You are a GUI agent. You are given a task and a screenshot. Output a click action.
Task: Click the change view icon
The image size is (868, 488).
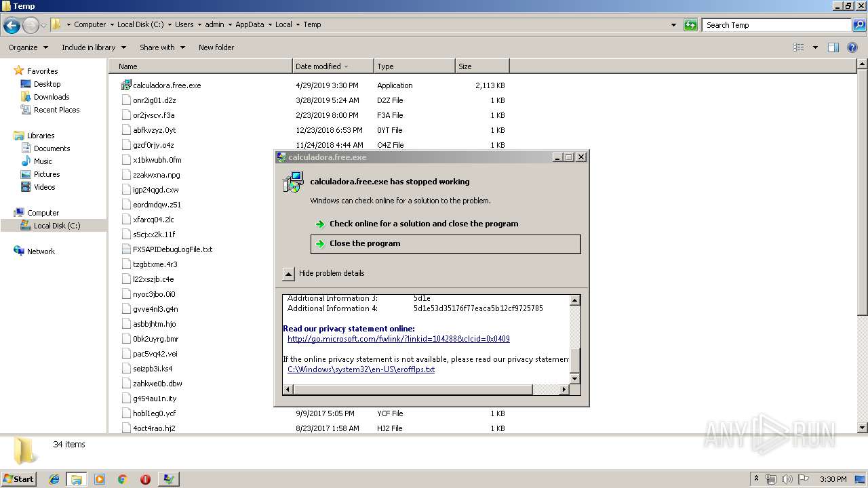click(x=799, y=47)
